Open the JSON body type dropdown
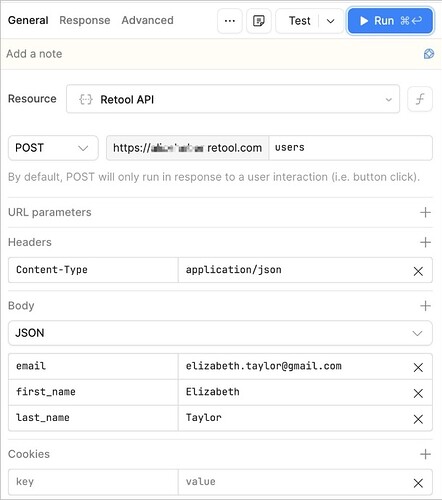Viewport: 442px width, 500px height. click(220, 333)
